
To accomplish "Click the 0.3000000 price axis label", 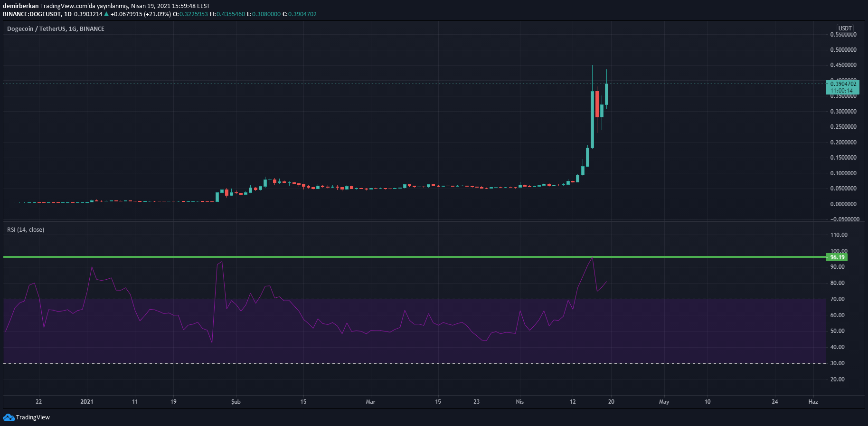I will coord(843,112).
